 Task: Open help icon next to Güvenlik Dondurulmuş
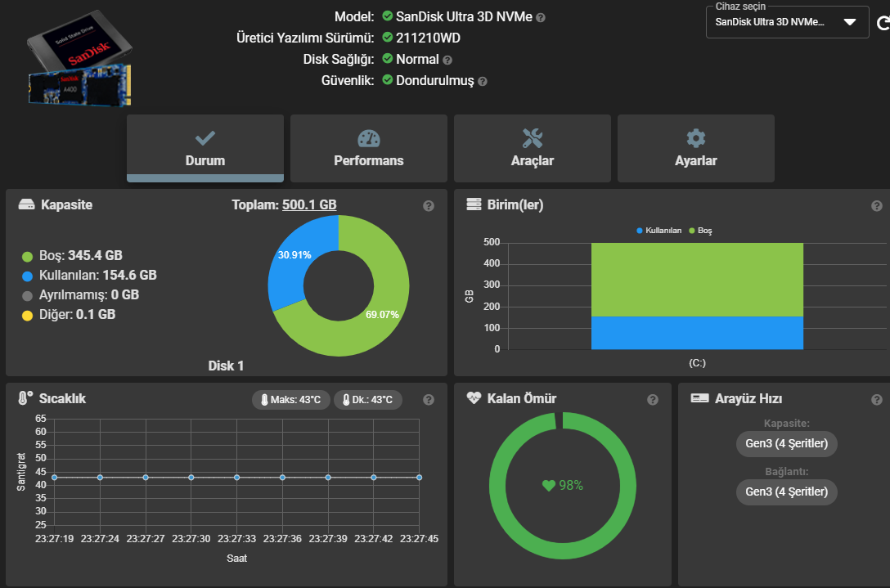483,82
